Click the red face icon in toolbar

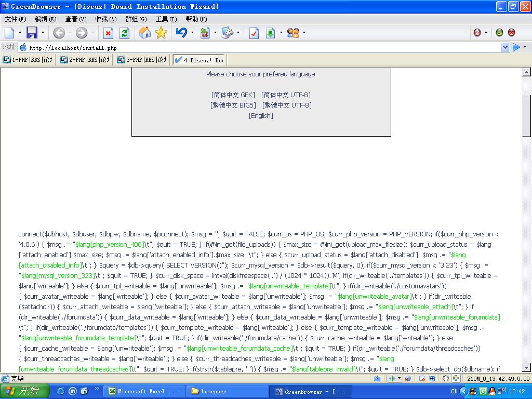pos(477,32)
